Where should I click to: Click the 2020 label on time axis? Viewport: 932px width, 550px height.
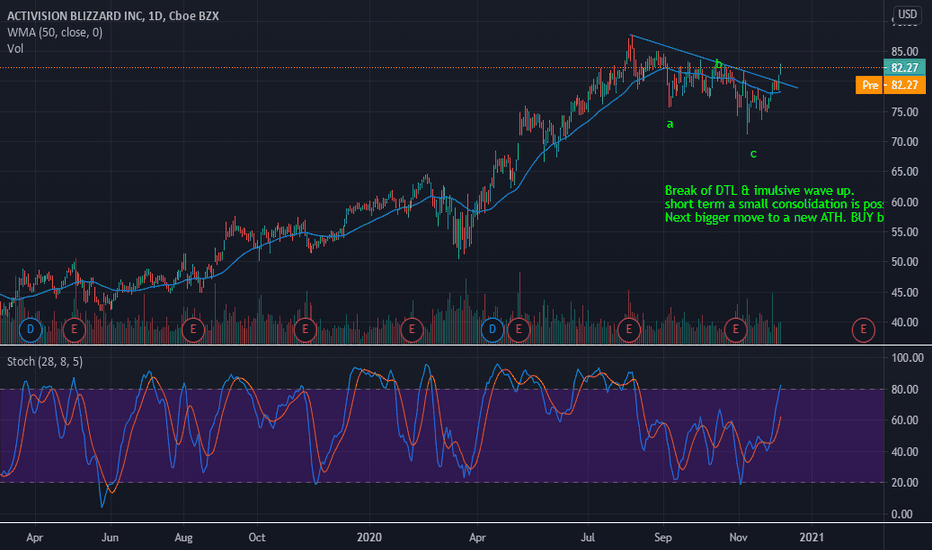coord(369,538)
